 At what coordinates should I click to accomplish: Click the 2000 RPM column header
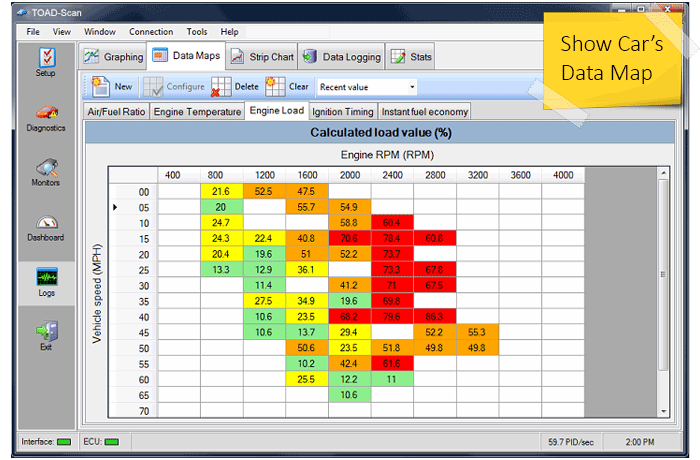coord(350,175)
